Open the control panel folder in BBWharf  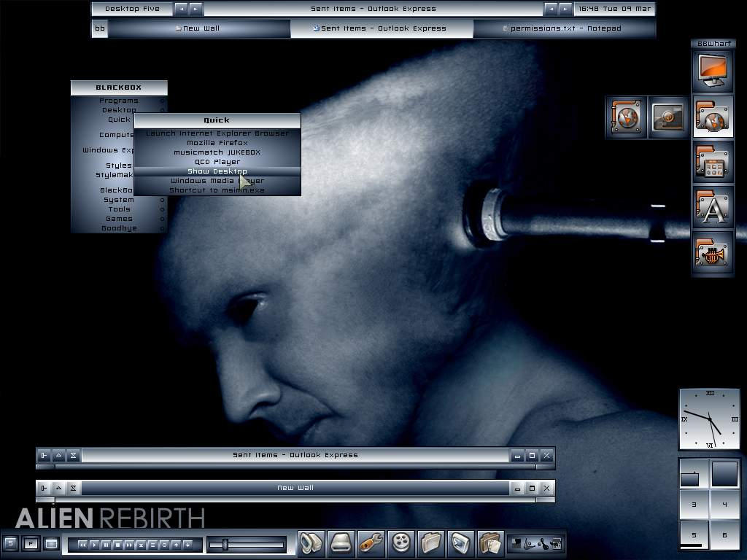(x=713, y=163)
